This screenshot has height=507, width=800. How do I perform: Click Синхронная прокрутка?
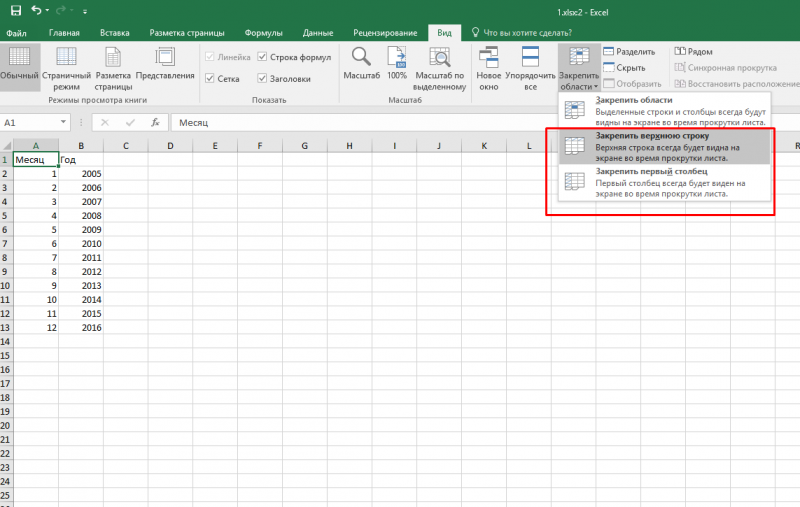click(726, 67)
